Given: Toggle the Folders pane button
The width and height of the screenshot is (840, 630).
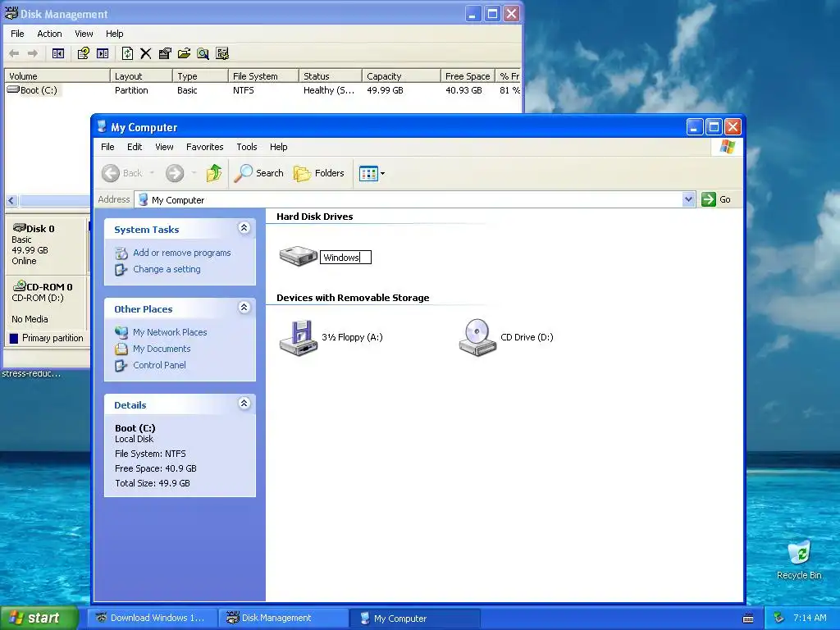Looking at the screenshot, I should point(319,173).
